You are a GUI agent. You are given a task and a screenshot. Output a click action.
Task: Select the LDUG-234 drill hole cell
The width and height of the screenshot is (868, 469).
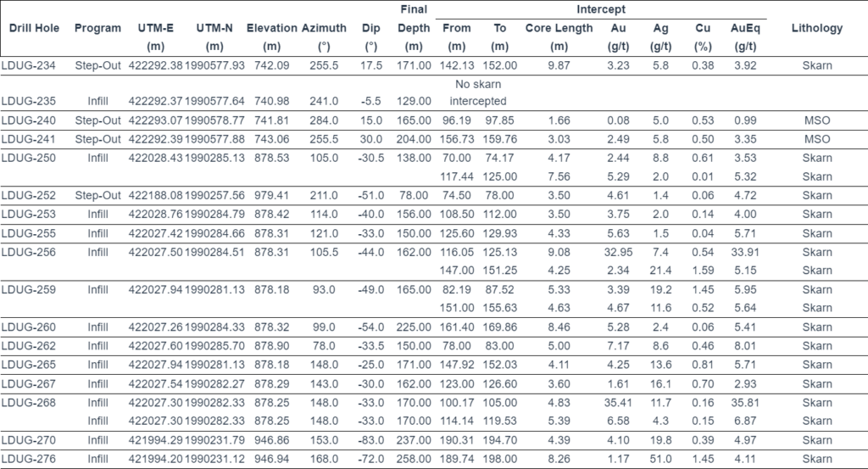pos(29,64)
